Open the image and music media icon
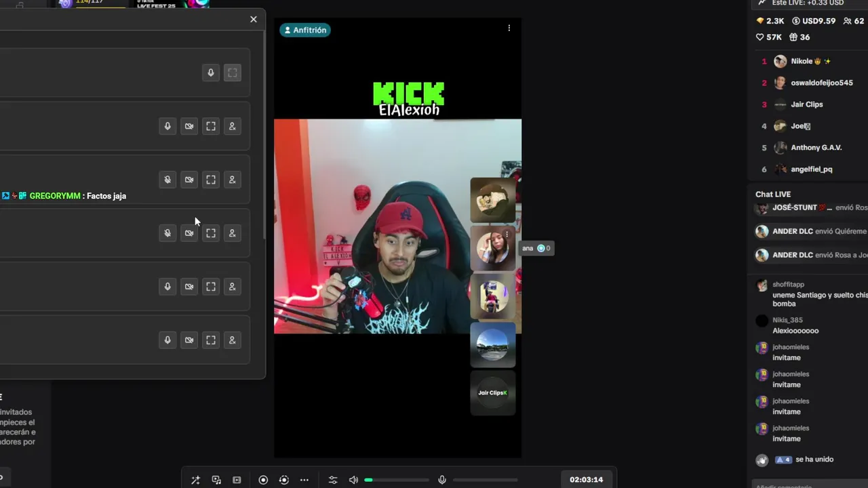 tap(216, 480)
